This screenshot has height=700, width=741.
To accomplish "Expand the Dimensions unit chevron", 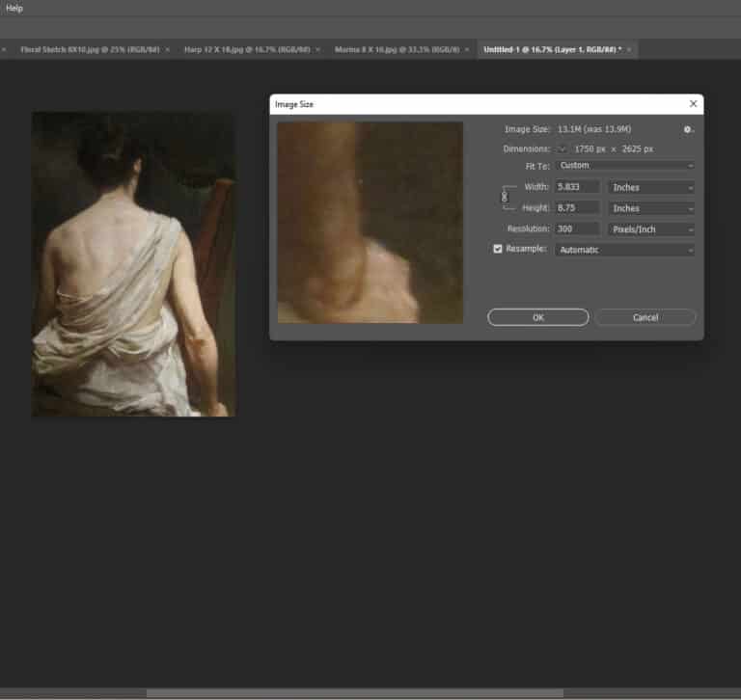I will 562,149.
